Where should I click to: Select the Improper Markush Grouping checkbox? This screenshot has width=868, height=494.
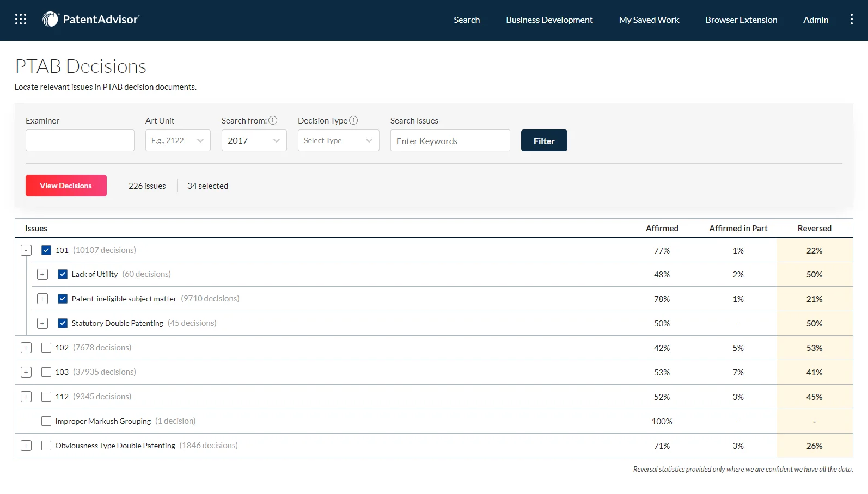click(x=46, y=421)
